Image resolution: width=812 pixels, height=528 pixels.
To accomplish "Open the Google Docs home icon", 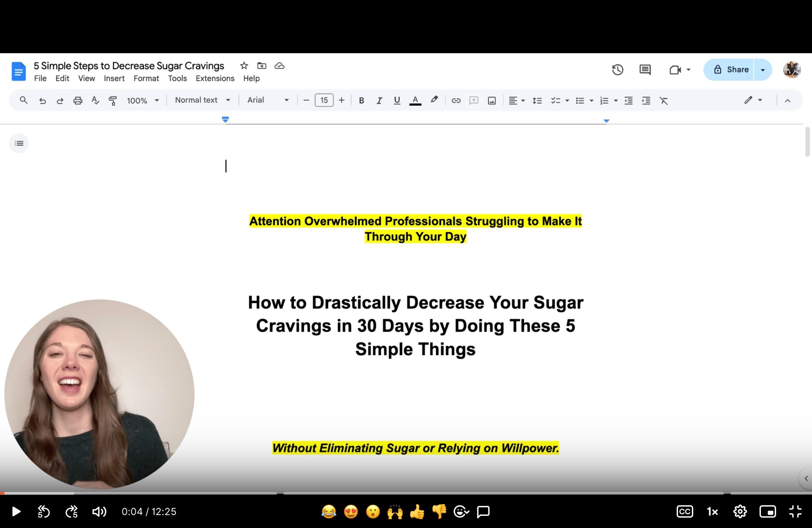I will pyautogui.click(x=19, y=71).
